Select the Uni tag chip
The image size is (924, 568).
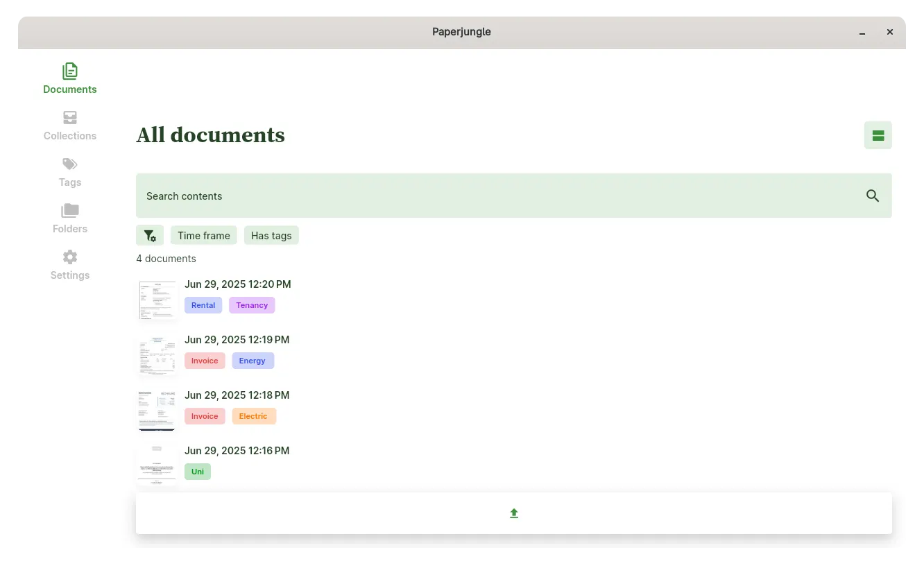coord(198,472)
